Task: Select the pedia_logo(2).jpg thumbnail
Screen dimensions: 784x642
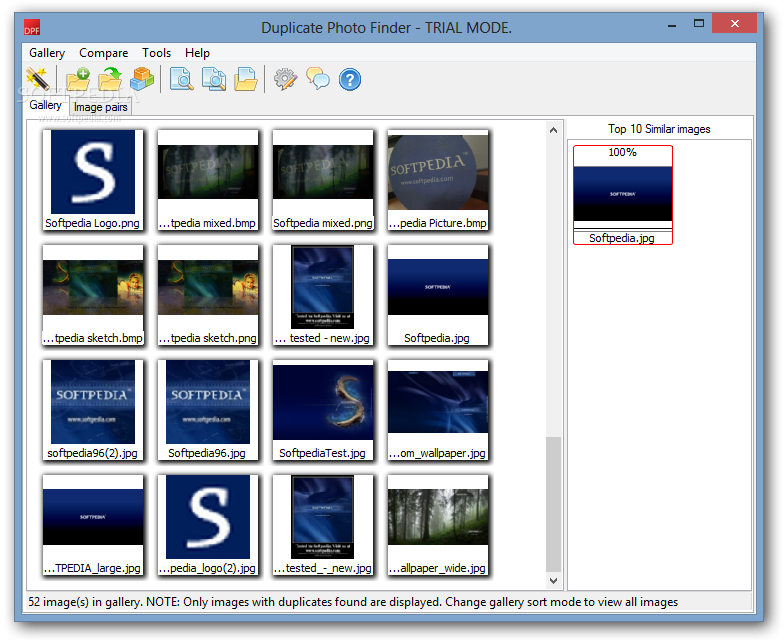Action: [208, 525]
